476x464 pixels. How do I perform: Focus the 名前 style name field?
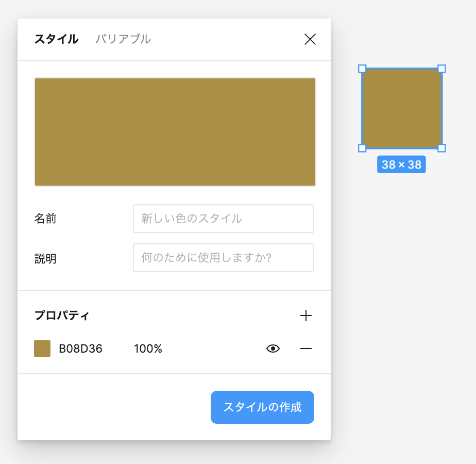click(x=223, y=219)
